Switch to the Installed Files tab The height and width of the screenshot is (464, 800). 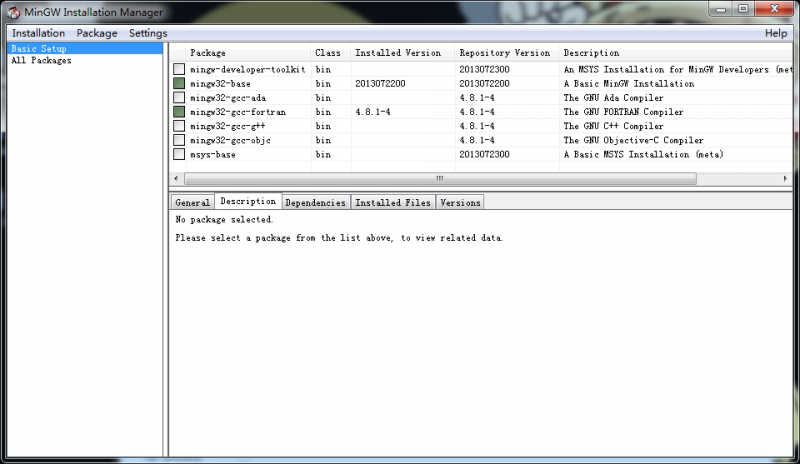pyautogui.click(x=393, y=203)
